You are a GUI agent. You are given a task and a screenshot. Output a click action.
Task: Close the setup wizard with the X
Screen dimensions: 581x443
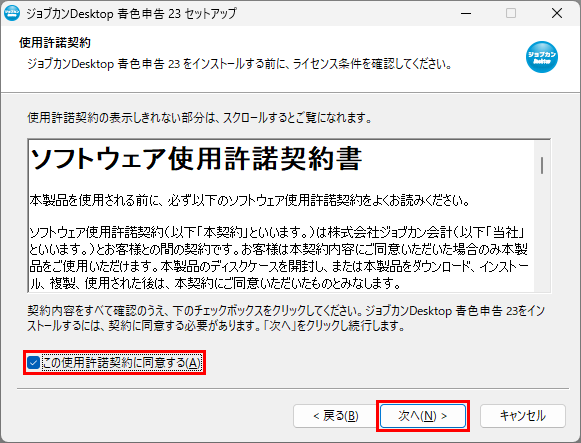[557, 13]
